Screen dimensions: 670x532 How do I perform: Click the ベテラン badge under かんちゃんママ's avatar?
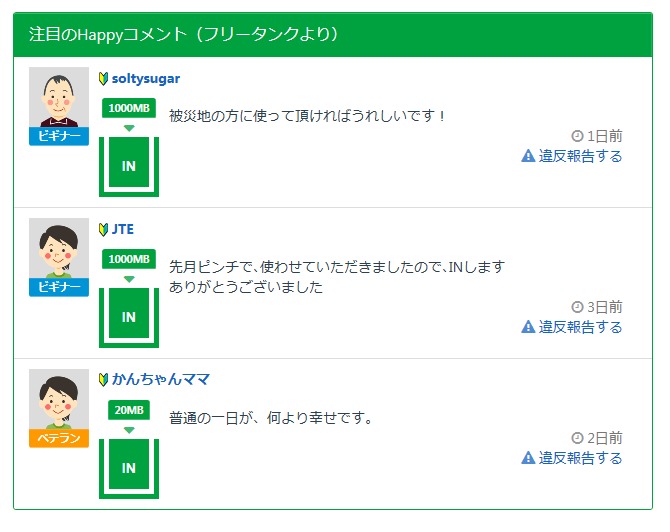tap(59, 438)
